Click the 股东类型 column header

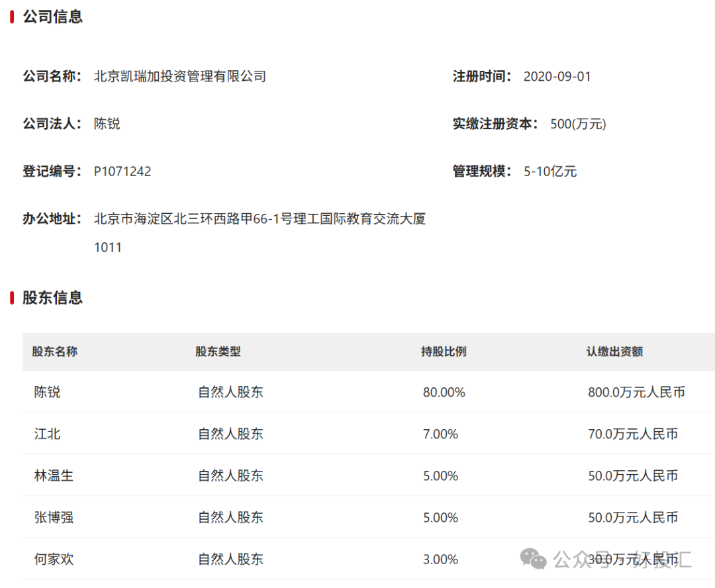tap(218, 352)
